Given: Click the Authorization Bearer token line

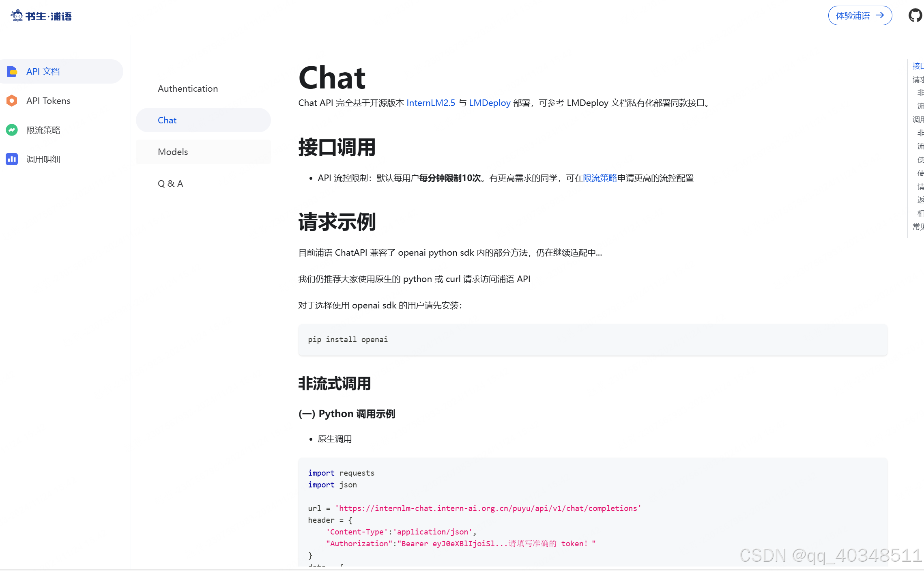Looking at the screenshot, I should [x=461, y=544].
